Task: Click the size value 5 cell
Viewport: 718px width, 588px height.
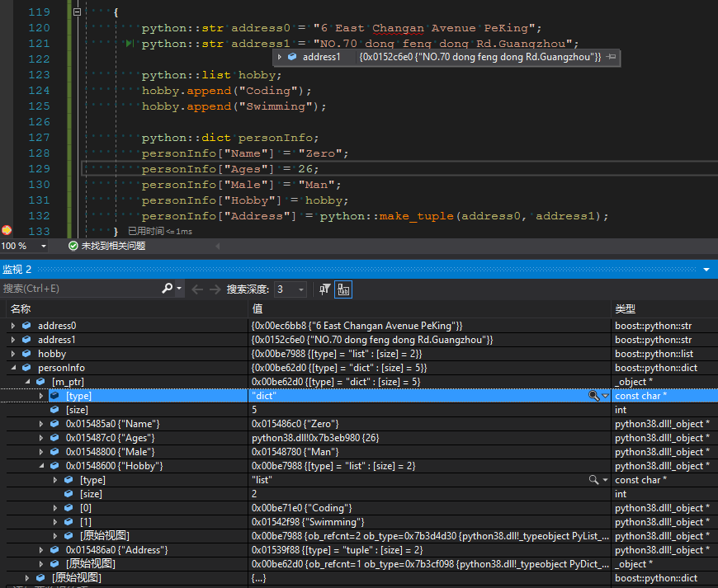Action: [x=429, y=410]
